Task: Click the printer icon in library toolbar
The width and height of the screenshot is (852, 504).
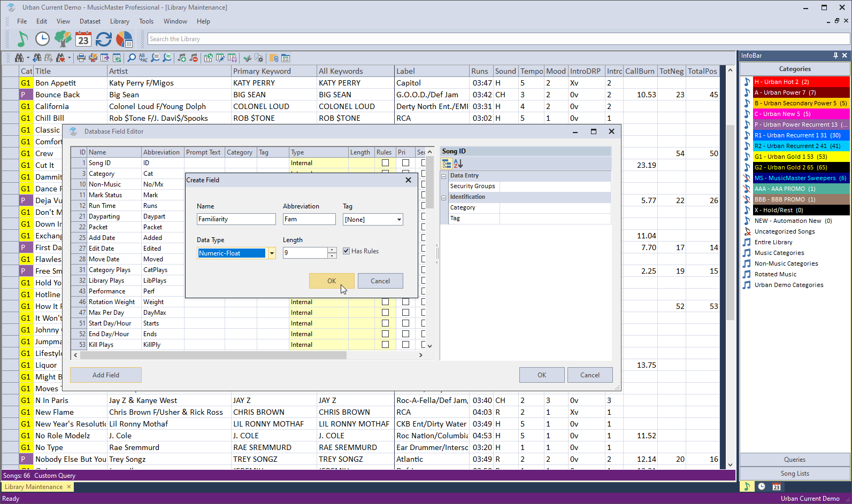Action: (x=81, y=58)
